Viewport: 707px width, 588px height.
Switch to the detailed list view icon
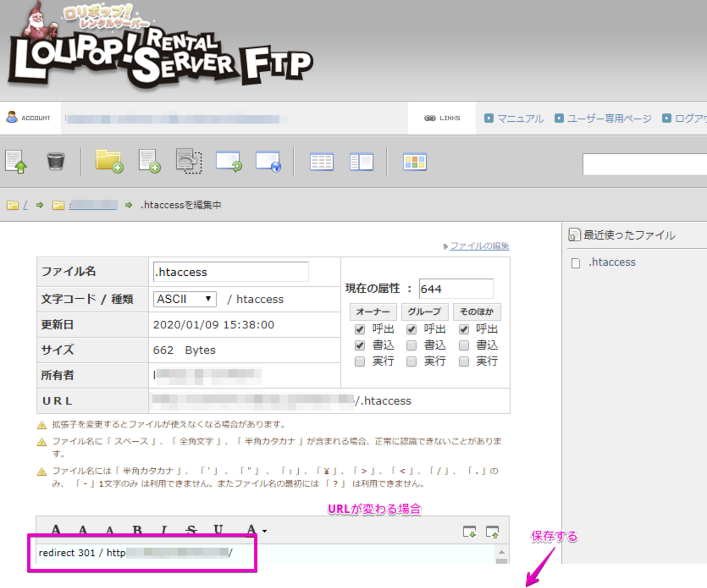click(322, 161)
